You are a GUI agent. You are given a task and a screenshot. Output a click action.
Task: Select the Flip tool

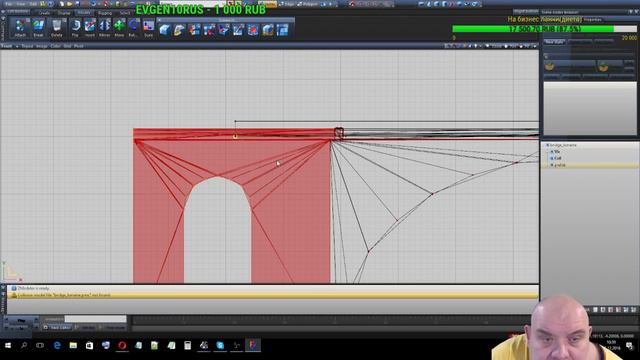click(76, 28)
